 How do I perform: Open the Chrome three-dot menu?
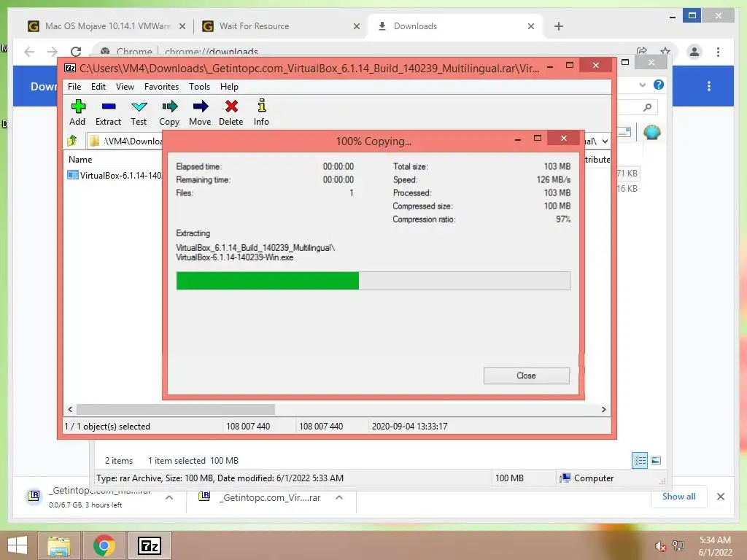pos(718,52)
